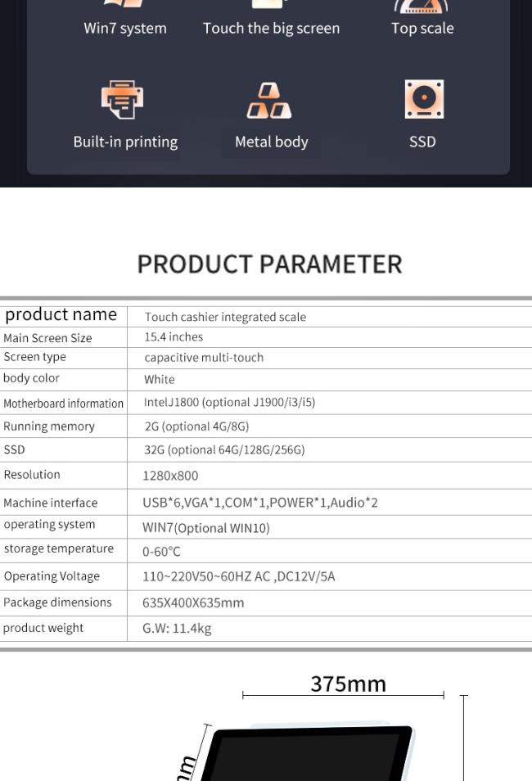Click the Metal body text label
Screen dimensions: 532x781
coord(271,142)
